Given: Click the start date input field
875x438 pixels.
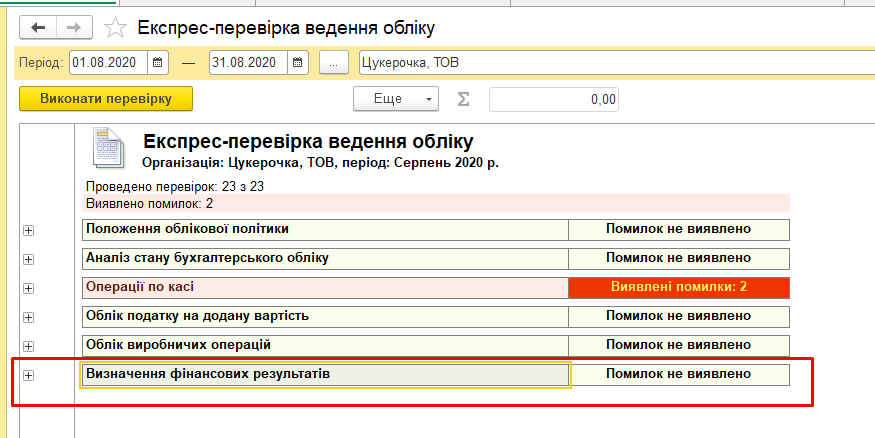Looking at the screenshot, I should (108, 63).
